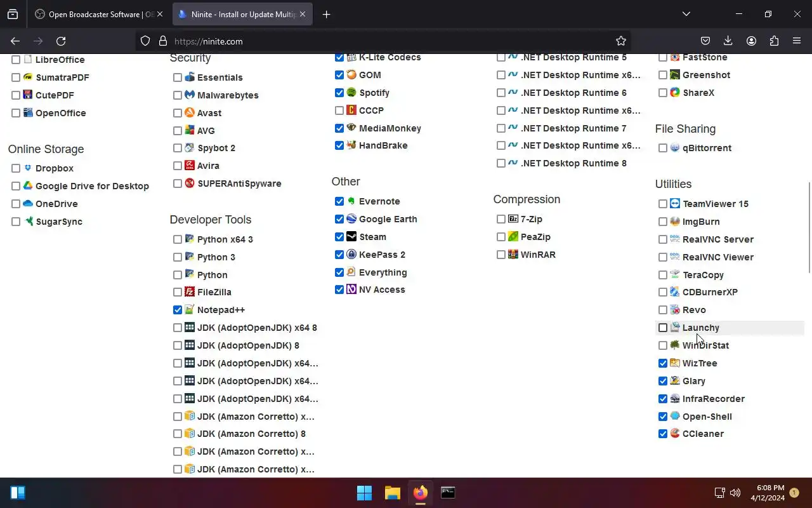
Task: Click the Avast orange icon
Action: tap(189, 112)
